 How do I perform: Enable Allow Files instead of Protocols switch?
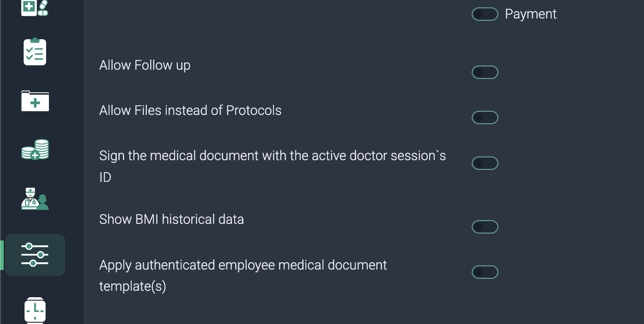pos(485,118)
